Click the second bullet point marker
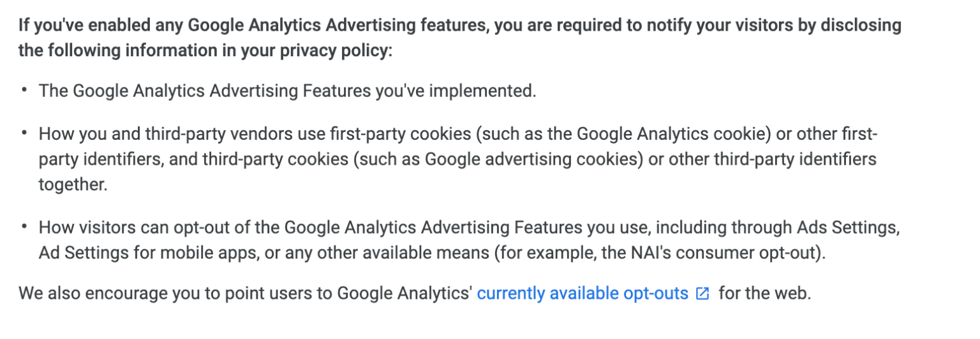Viewport: 980px width, 339px height. tap(24, 134)
